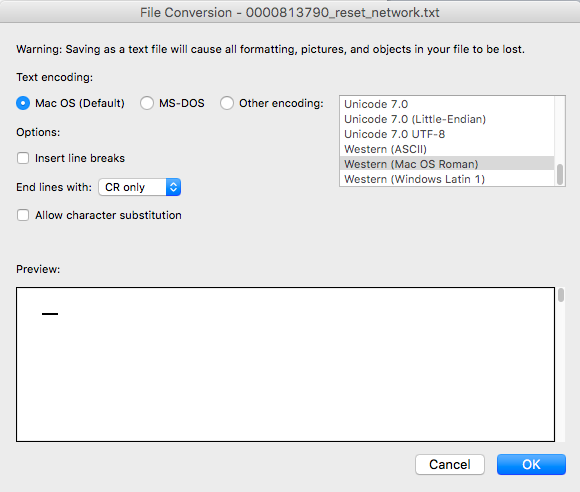
Task: Click the preview pane scrollbar thumb
Action: pos(561,295)
